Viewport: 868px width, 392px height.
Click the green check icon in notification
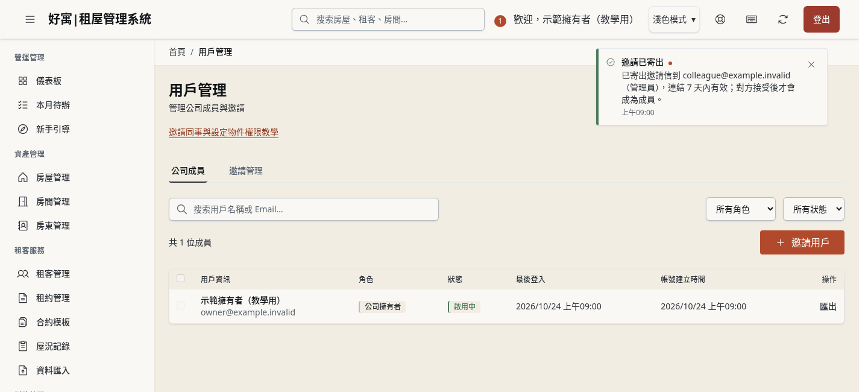pos(611,62)
